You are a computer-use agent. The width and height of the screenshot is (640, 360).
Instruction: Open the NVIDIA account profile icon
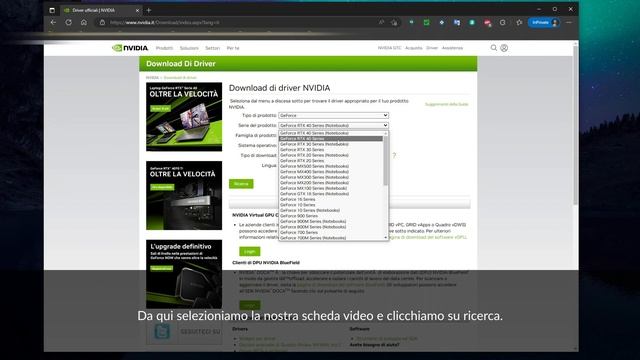tap(504, 48)
